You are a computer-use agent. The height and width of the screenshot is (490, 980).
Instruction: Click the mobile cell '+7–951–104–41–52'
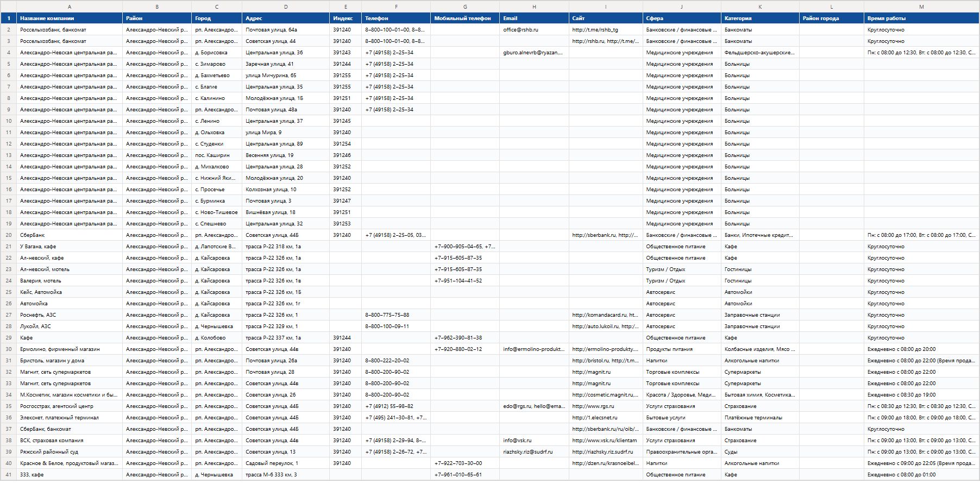[465, 281]
